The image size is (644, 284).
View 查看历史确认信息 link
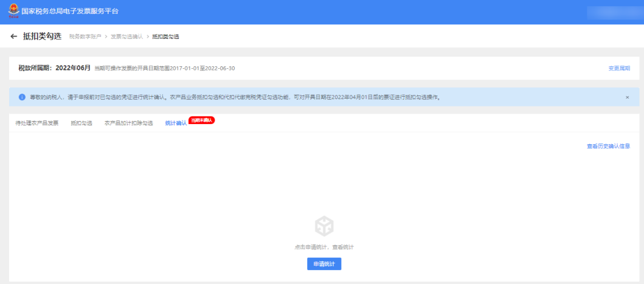pos(608,146)
